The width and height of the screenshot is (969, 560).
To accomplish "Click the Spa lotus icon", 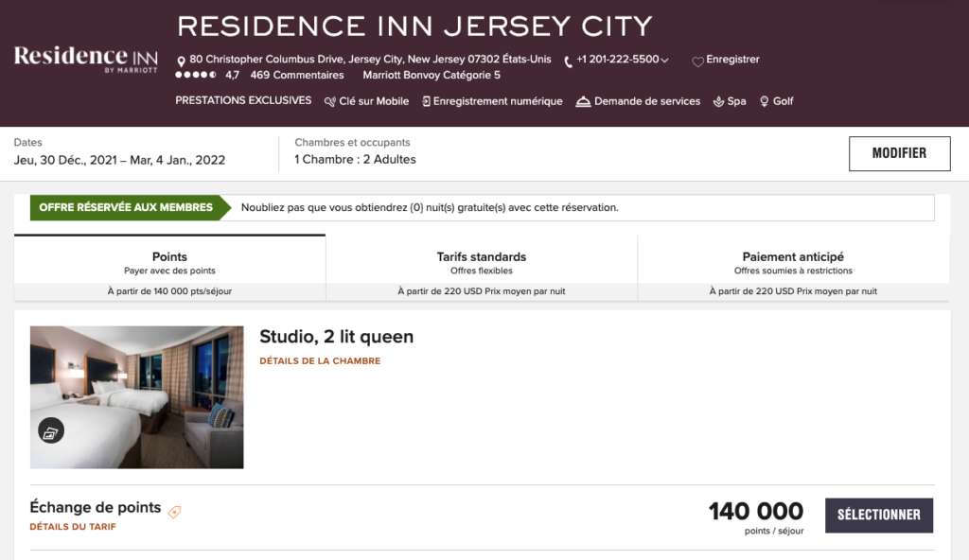I will [718, 102].
